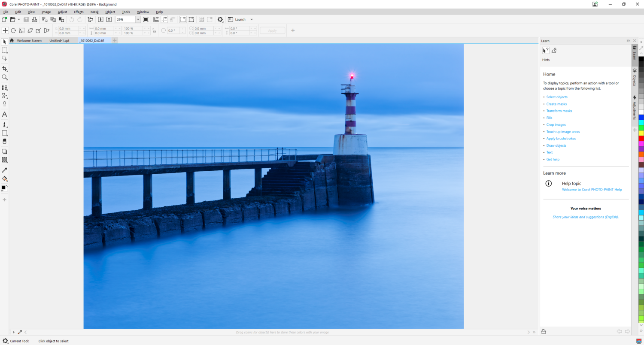Click the Welcome to Corel PHOTO-PAINT Help link
Image resolution: width=644 pixels, height=345 pixels.
click(592, 189)
